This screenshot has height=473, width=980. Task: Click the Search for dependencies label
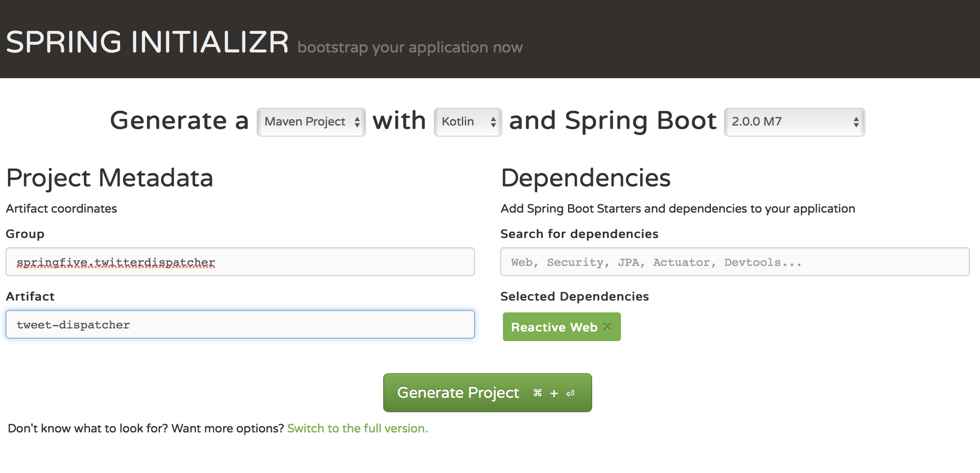[579, 234]
